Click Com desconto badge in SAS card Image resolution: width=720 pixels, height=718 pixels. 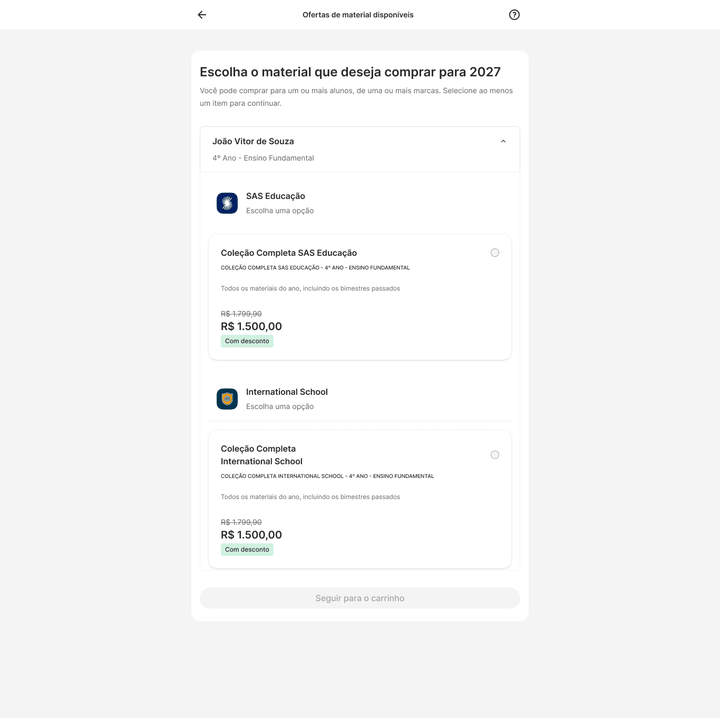[247, 341]
